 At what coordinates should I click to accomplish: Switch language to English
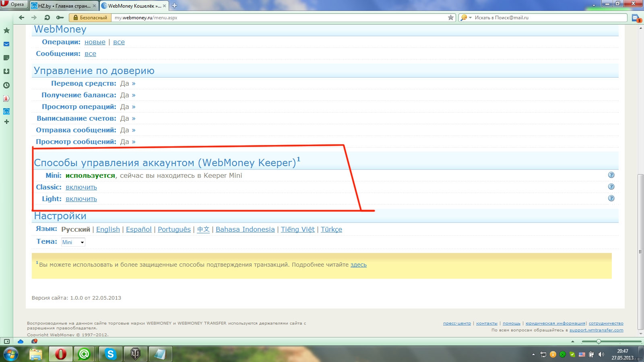click(x=108, y=229)
